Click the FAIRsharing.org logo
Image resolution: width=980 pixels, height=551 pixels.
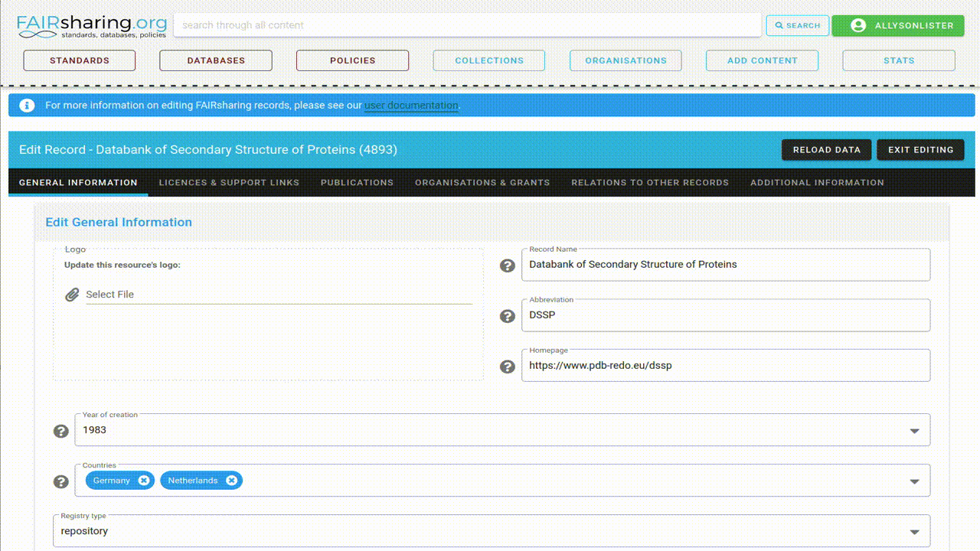click(x=92, y=26)
